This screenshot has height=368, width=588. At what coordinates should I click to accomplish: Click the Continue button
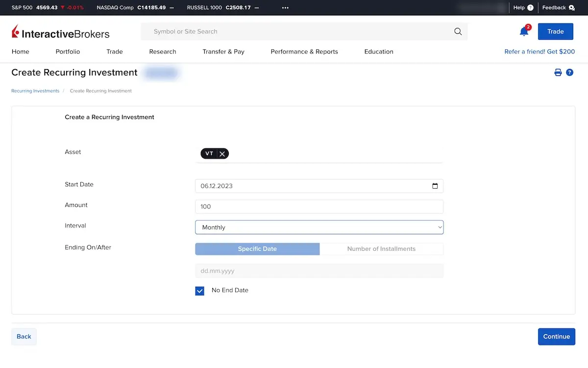coord(557,337)
